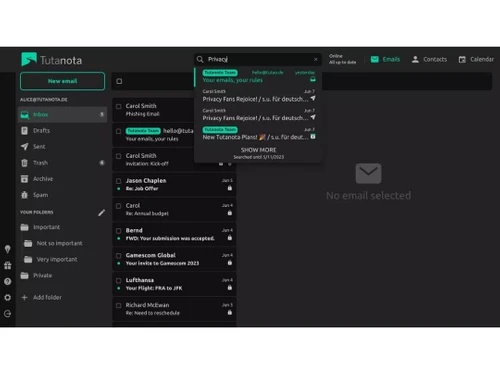Click into the search field containing Privacy
The width and height of the screenshot is (500, 375).
(x=258, y=59)
